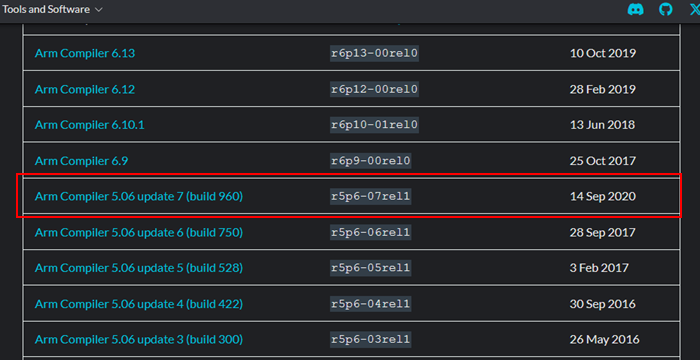Click the 10 Oct 2019 release date
The height and width of the screenshot is (360, 700).
click(603, 53)
